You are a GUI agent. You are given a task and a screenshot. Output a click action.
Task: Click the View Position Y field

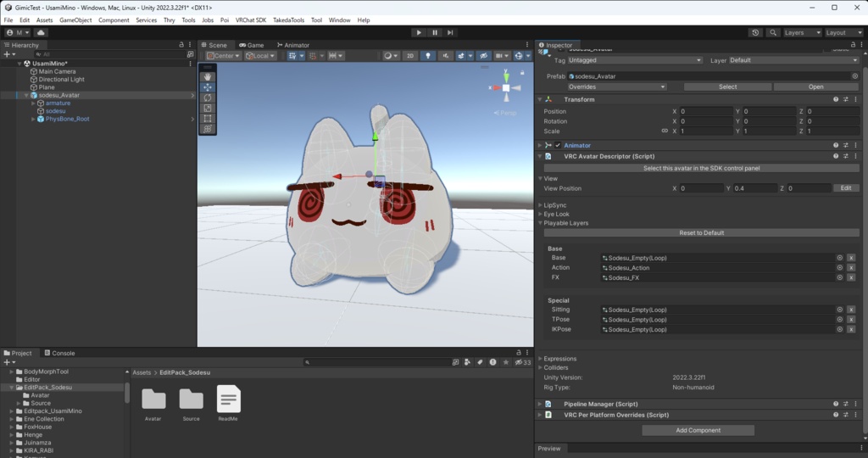tap(755, 189)
